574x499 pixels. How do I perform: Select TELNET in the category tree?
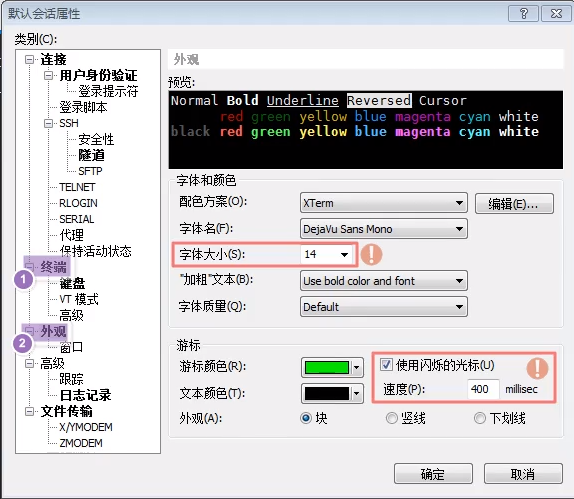tap(77, 187)
